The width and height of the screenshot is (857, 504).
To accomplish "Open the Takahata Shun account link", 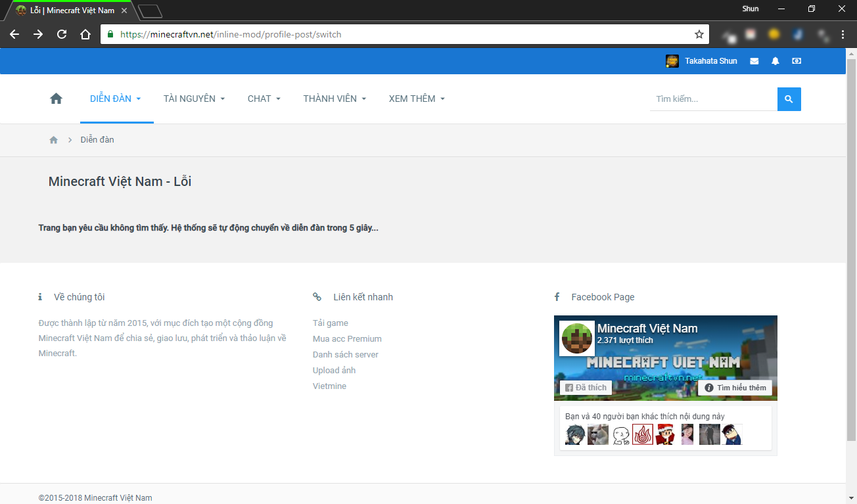I will 711,61.
